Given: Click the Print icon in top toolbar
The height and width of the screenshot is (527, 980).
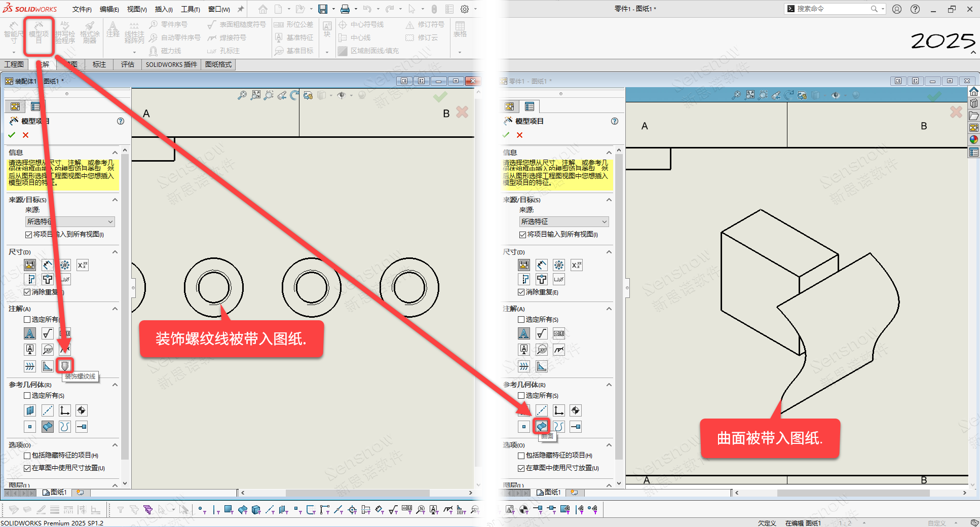Looking at the screenshot, I should 345,9.
